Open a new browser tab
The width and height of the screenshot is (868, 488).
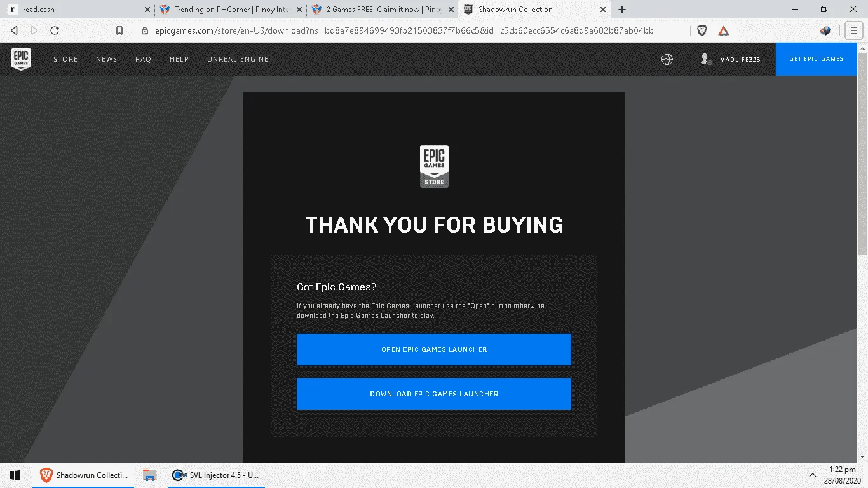(x=622, y=10)
